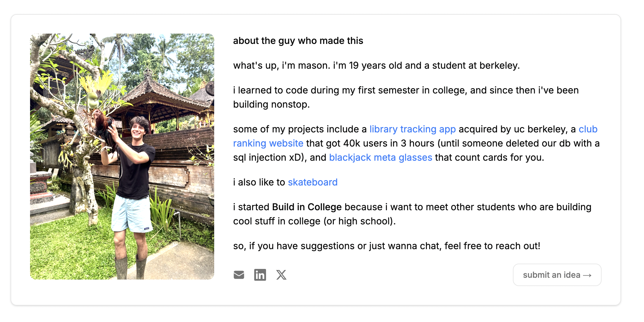Click the "what's up, i'm mason" intro line

[x=376, y=65]
